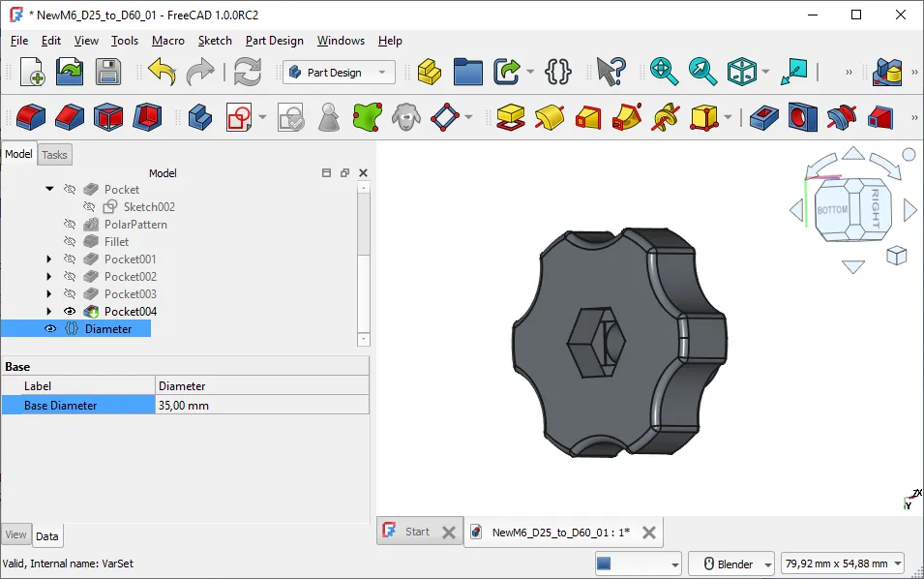Click the Additive pipe icon
924x579 pixels.
coord(627,117)
